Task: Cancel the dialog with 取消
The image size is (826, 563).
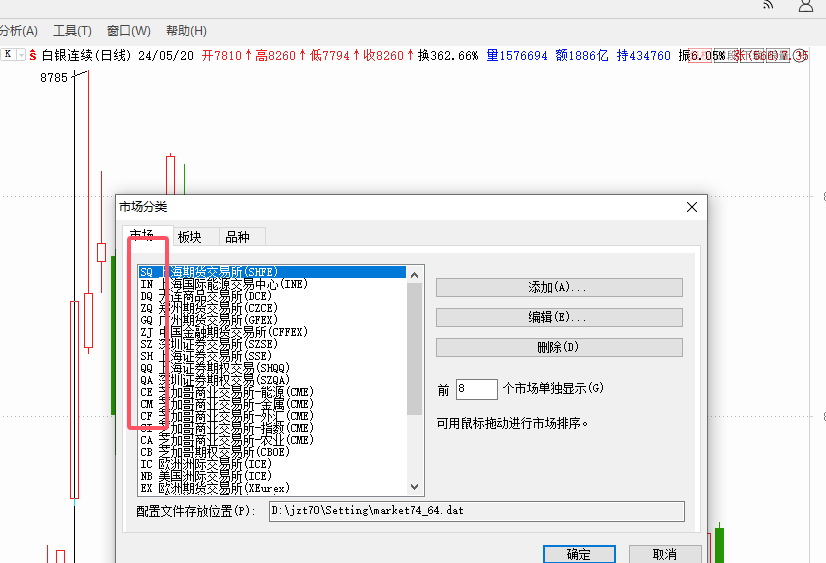Action: click(x=665, y=554)
